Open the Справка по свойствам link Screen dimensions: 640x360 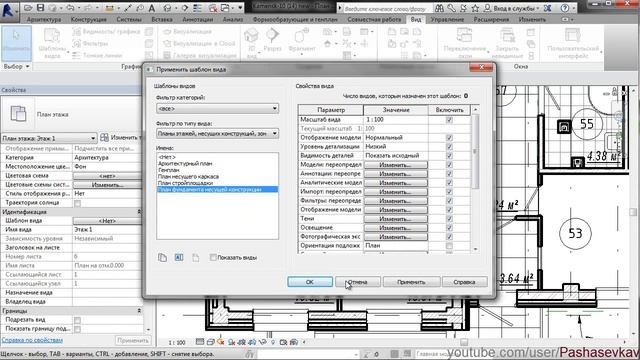(x=32, y=340)
